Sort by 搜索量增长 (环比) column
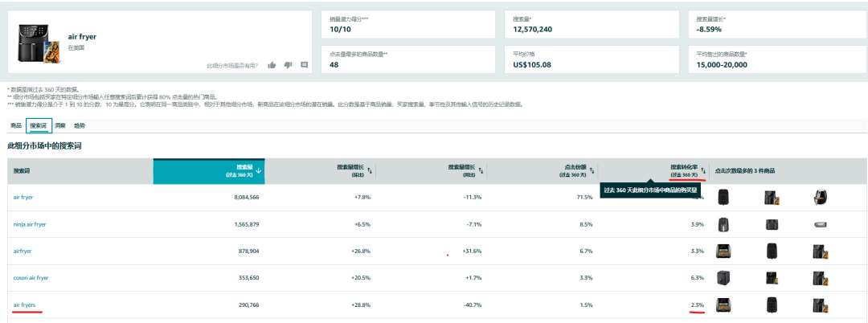 371,170
